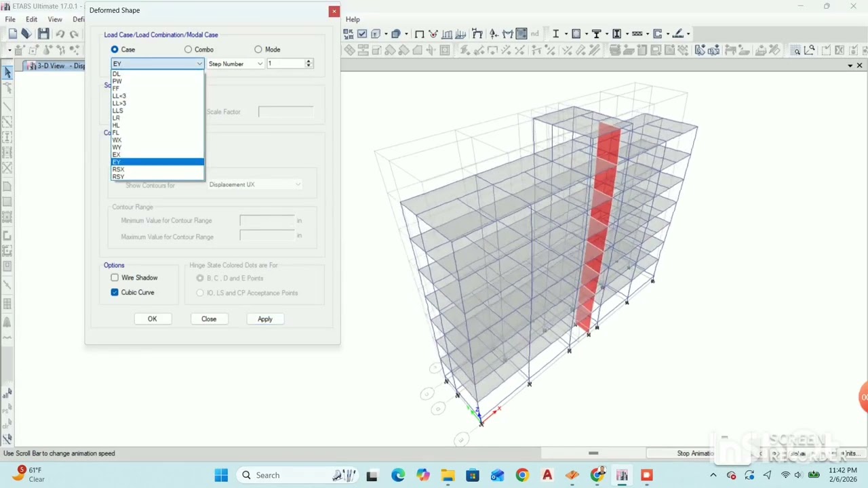Screen dimensions: 868x488
Task: Open the Edit menu
Action: tap(31, 19)
